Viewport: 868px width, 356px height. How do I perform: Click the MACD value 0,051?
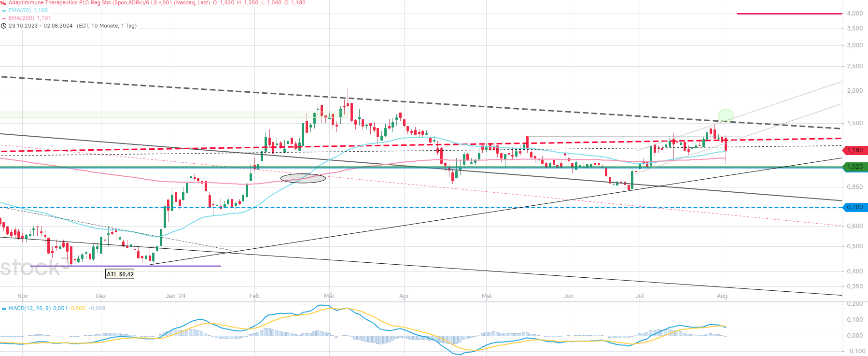point(60,308)
